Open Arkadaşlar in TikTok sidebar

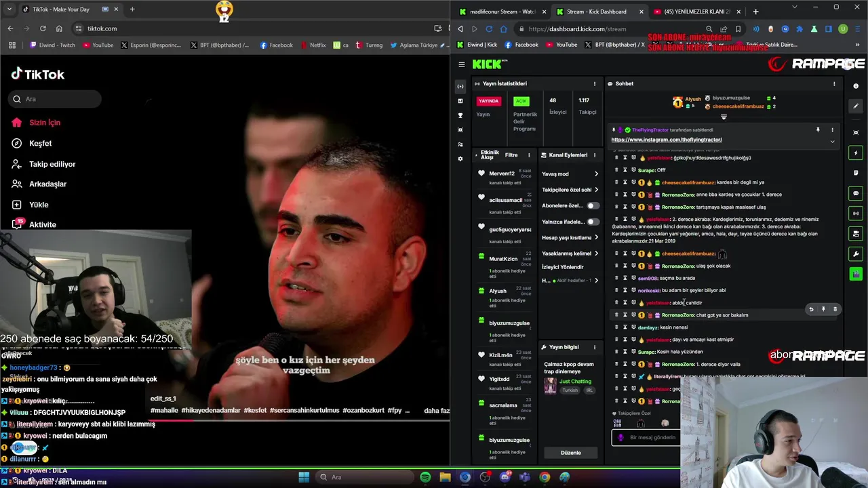point(47,184)
